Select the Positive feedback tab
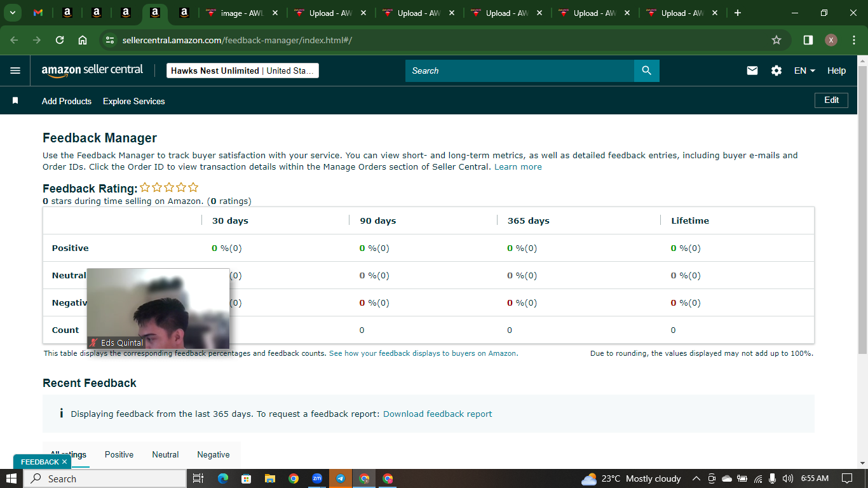 tap(119, 454)
